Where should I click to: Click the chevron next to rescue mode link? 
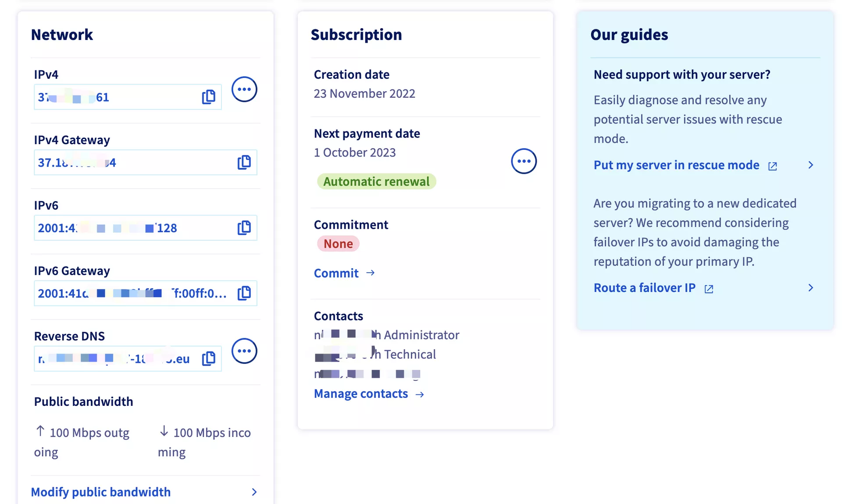(810, 165)
